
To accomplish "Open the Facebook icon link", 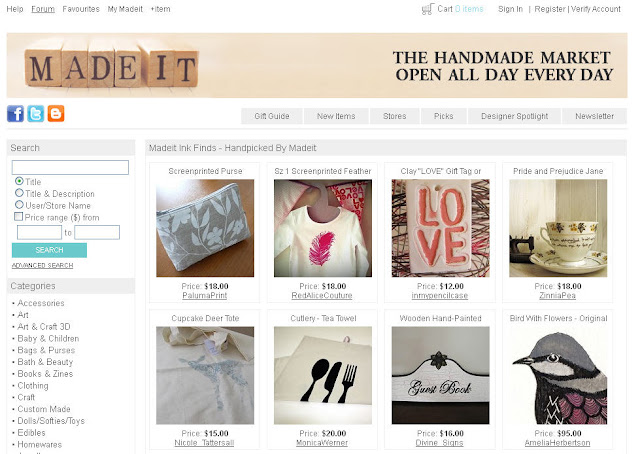I will click(16, 114).
